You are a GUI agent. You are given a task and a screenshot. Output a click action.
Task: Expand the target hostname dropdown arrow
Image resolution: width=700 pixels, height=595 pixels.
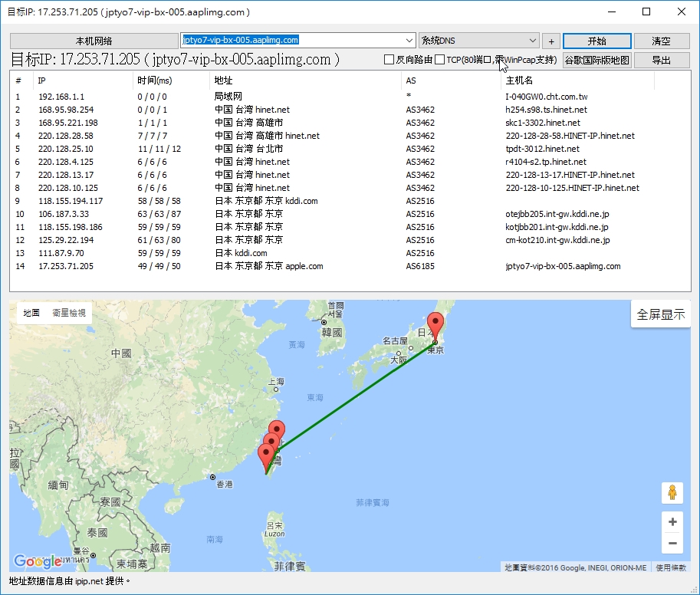point(409,40)
